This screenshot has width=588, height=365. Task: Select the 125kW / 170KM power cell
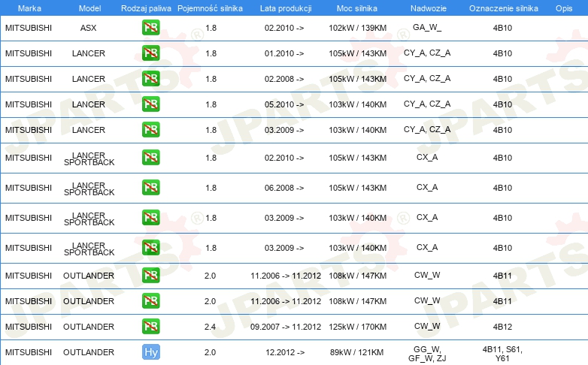coord(358,327)
